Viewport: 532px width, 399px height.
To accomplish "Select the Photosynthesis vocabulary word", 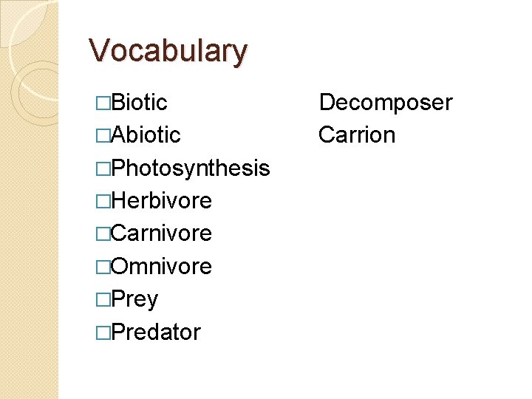I will [x=191, y=168].
